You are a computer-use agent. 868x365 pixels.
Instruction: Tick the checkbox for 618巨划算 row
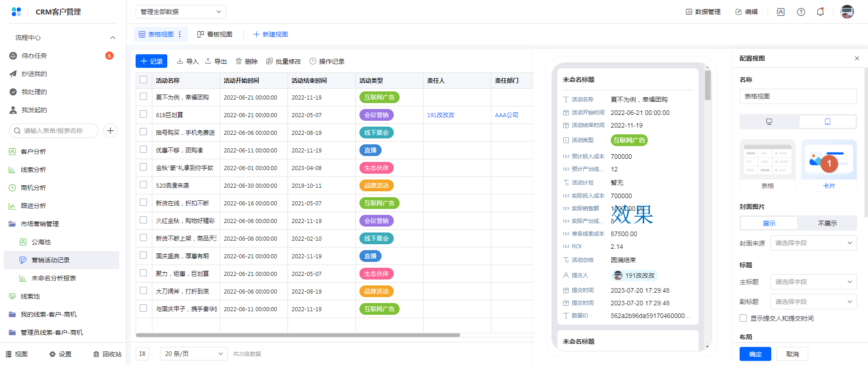click(143, 114)
